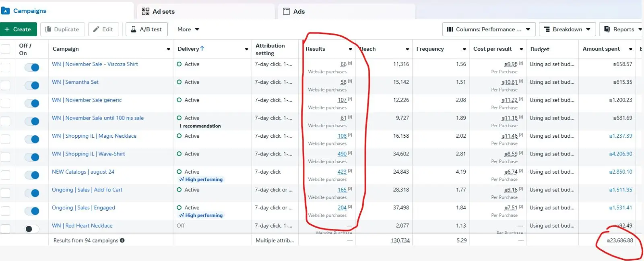
Task: Click the Delivery sort arrow icon
Action: (202, 49)
